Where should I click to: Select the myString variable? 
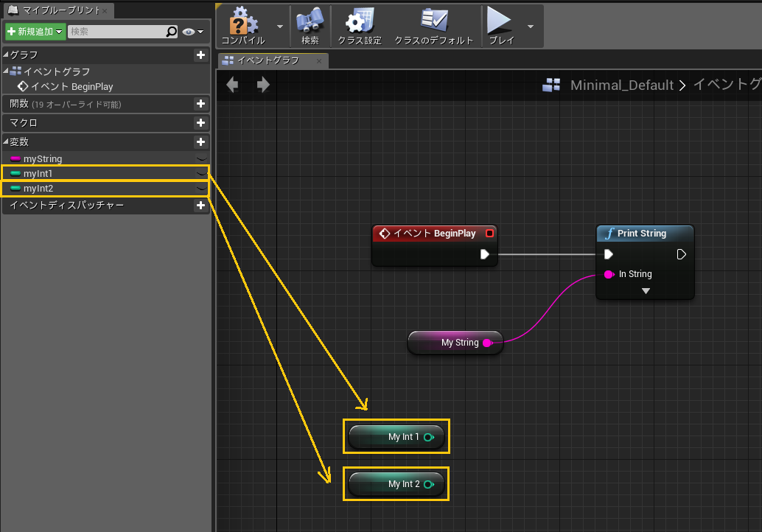[x=43, y=159]
